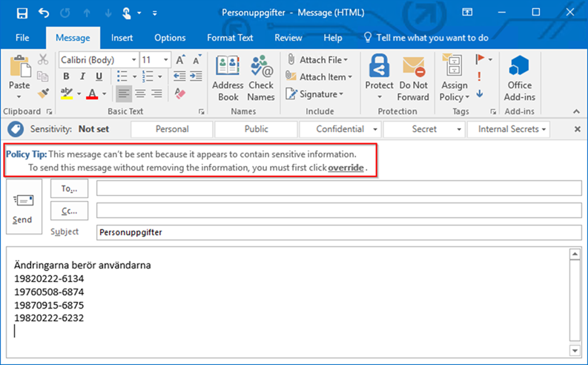This screenshot has height=365, width=588.
Task: Select the Public sensitivity label
Action: [x=256, y=129]
